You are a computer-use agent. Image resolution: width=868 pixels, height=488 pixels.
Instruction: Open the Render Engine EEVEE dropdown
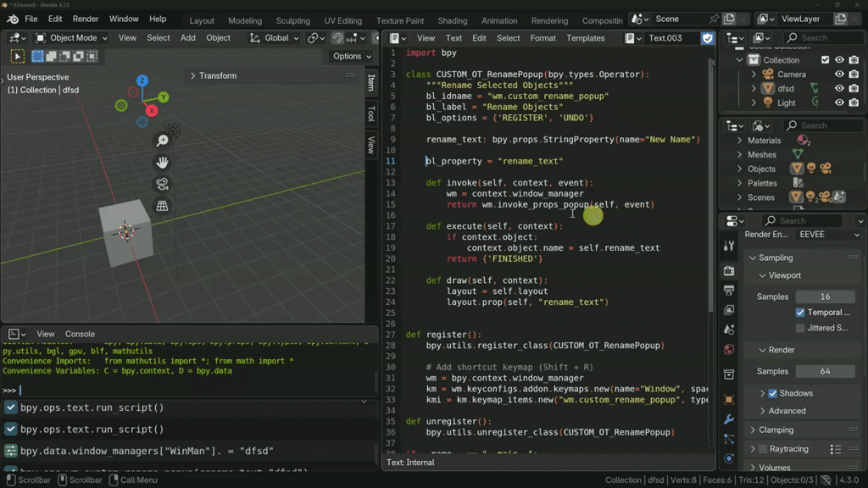pos(829,235)
